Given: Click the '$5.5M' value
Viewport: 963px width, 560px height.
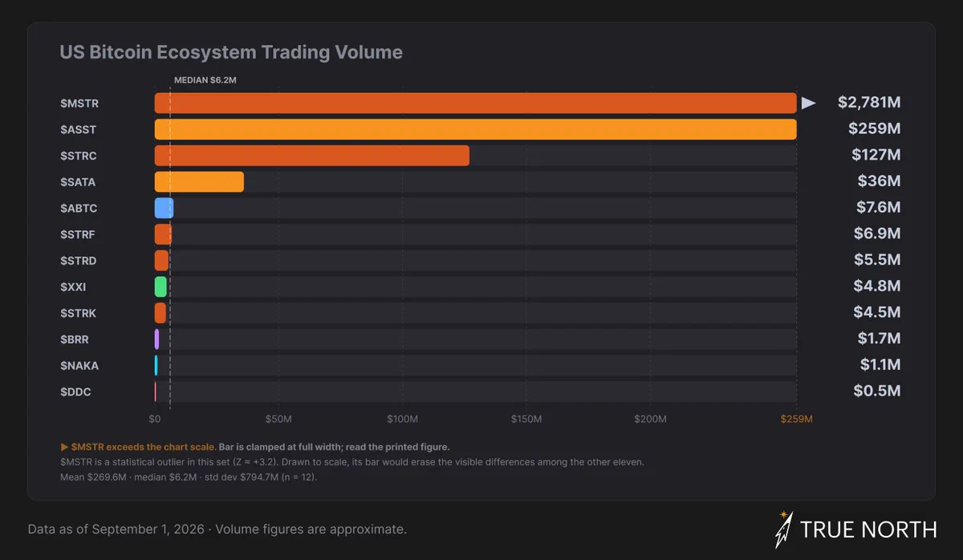Looking at the screenshot, I should tap(879, 260).
